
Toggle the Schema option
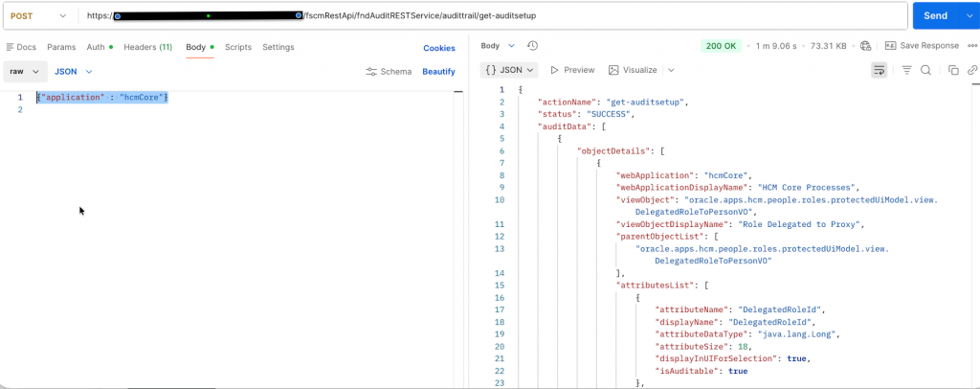(389, 72)
